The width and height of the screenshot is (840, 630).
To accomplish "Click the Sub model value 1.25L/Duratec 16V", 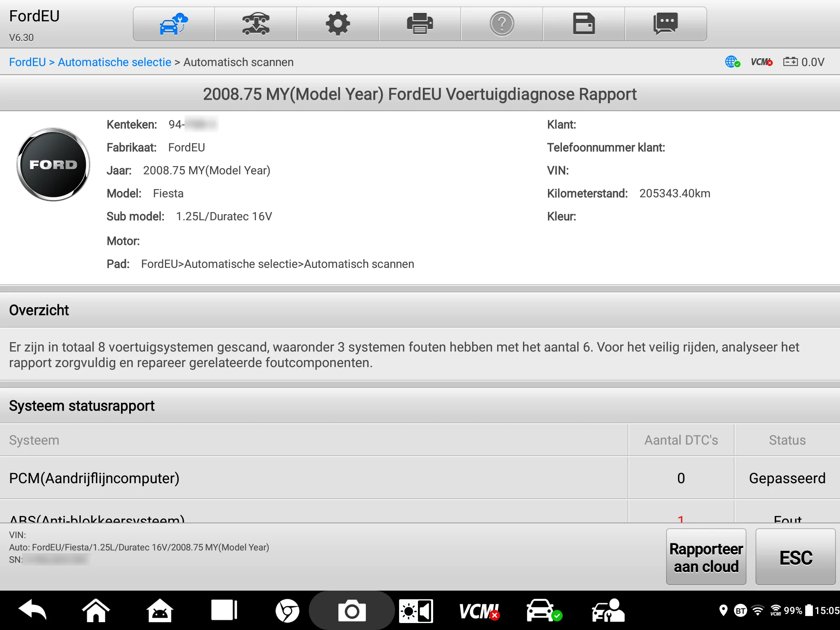I will (x=224, y=216).
